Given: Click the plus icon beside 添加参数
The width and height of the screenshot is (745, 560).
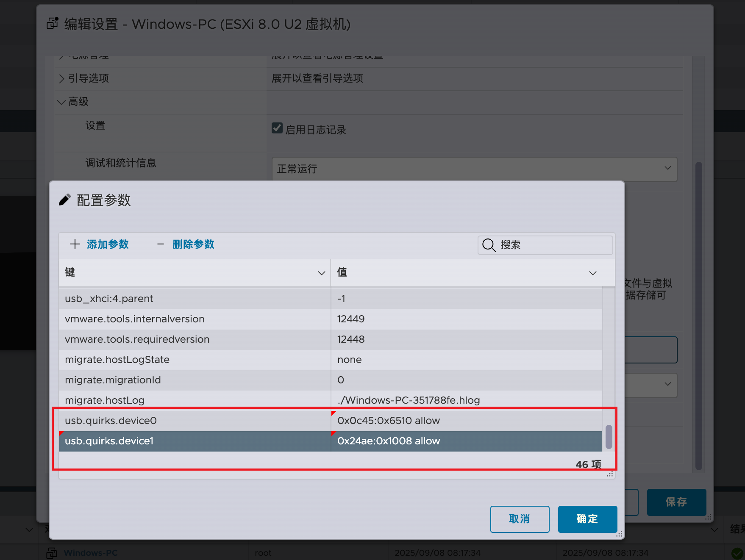Looking at the screenshot, I should coord(75,244).
